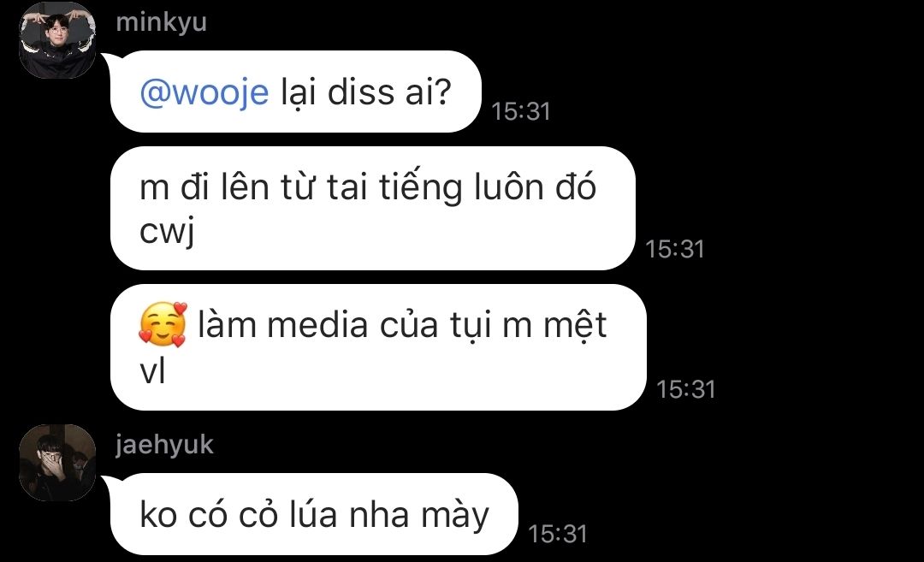This screenshot has height=562, width=924.
Task: Tap the minkyu username label
Action: [x=162, y=22]
